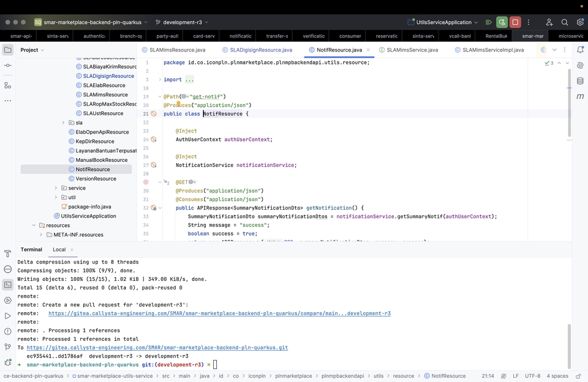Open the Run tool window icon
Viewport: 588px width, 382px height.
[7, 316]
